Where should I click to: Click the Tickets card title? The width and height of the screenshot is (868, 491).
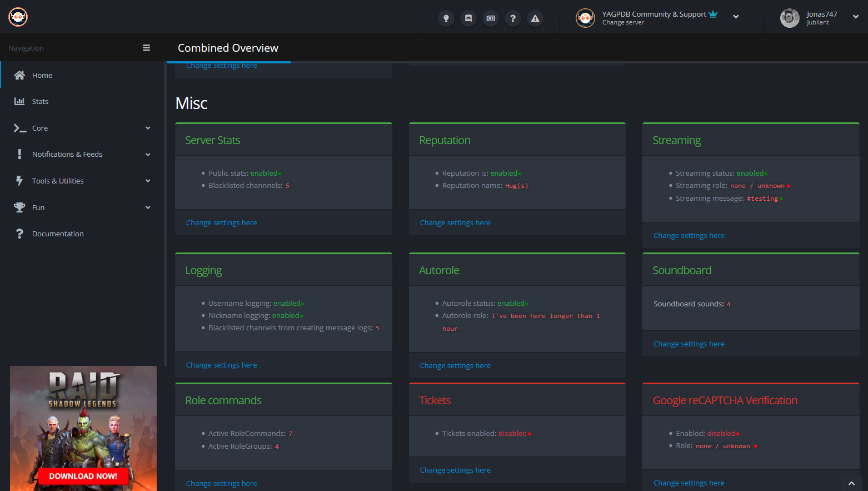435,400
